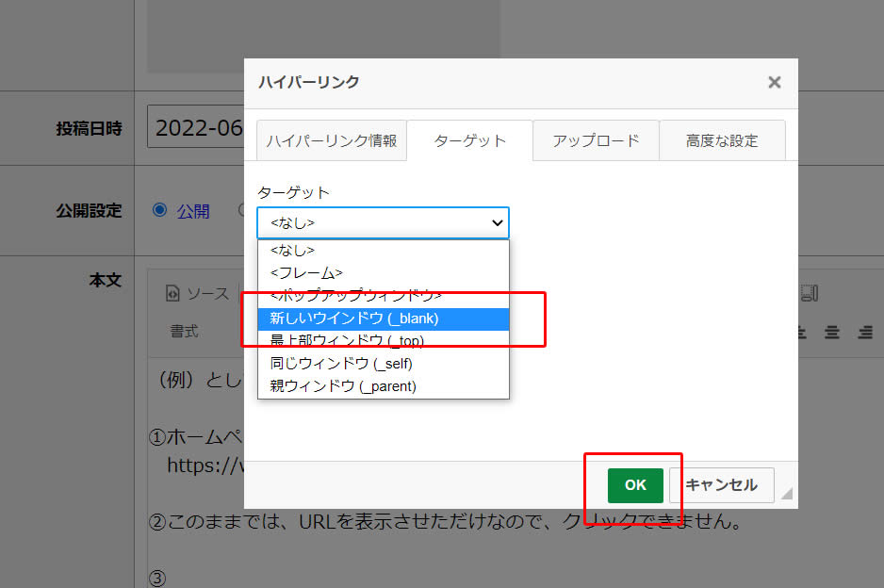This screenshot has width=884, height=588.
Task: Click the show blocks icon in toolbar
Action: pos(809,294)
